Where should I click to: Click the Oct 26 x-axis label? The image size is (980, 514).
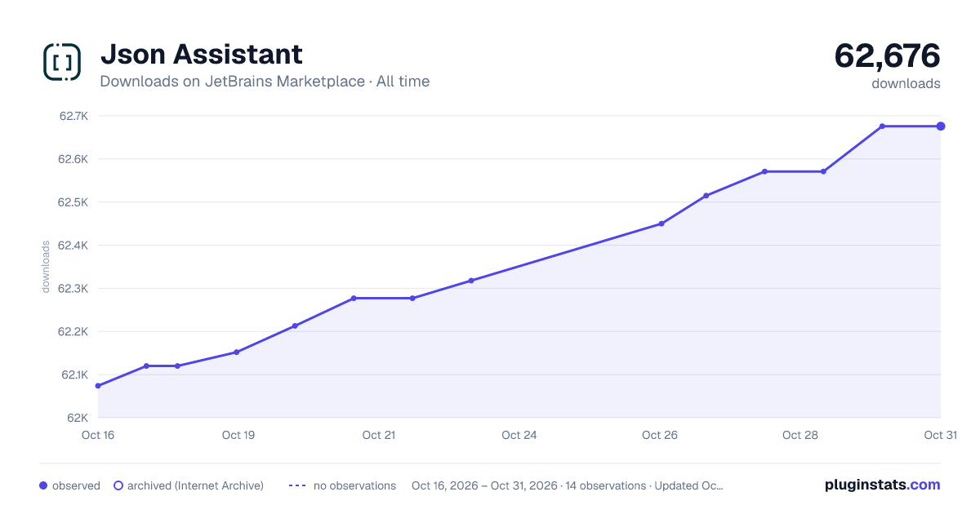coord(660,435)
